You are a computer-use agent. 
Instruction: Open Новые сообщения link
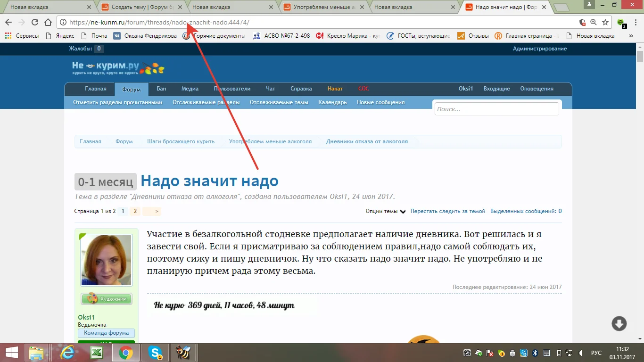380,102
